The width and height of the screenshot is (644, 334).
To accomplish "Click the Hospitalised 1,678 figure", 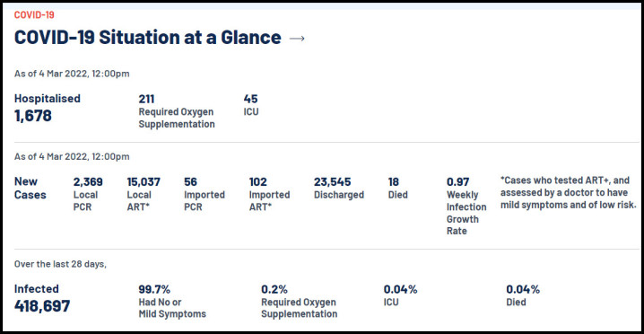I will point(48,108).
